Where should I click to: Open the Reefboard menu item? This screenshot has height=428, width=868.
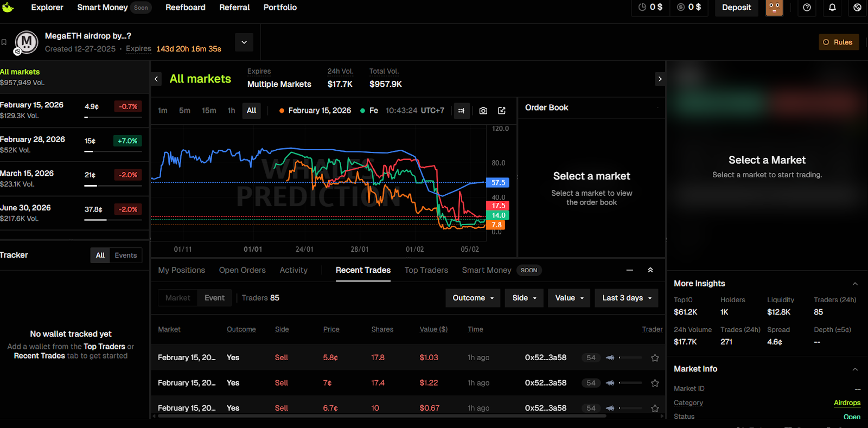tap(185, 8)
